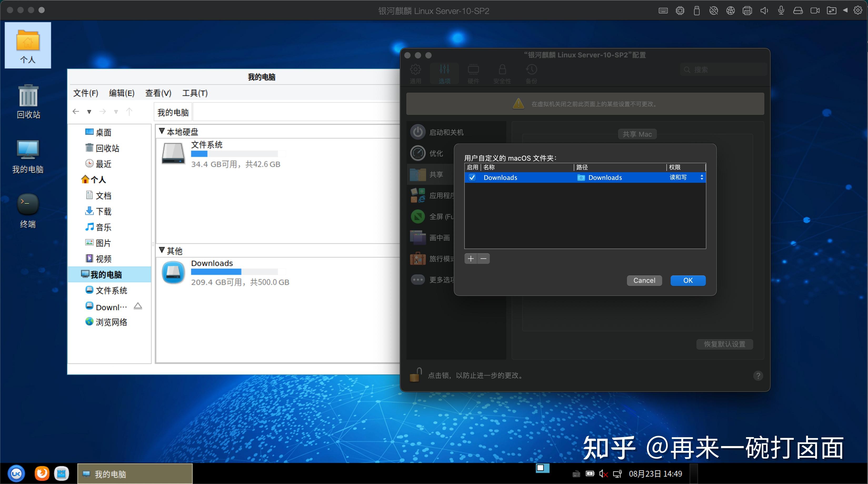Open the back history dropdown arrow
The width and height of the screenshot is (868, 484).
click(x=89, y=112)
